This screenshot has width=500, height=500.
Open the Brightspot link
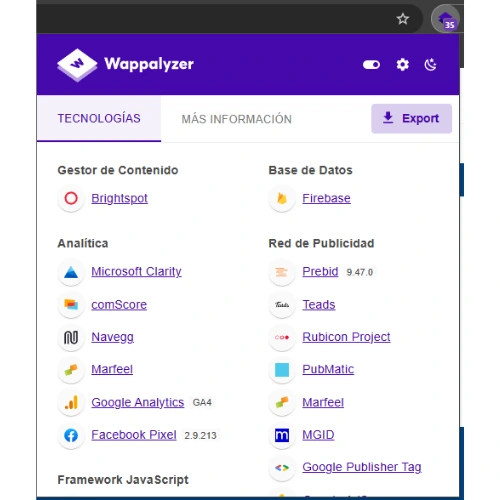(119, 198)
